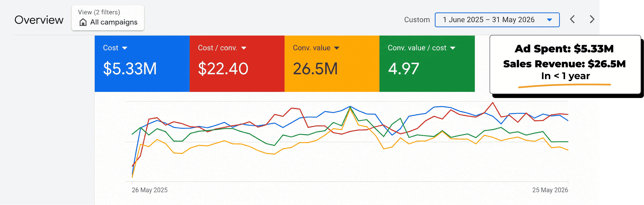Go to the next date range arrow
The height and width of the screenshot is (205, 644).
[x=592, y=19]
